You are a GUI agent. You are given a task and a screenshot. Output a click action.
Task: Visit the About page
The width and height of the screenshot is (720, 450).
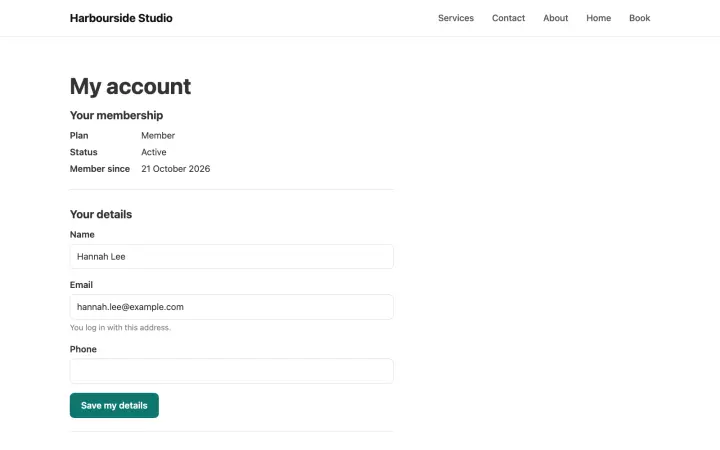point(556,18)
